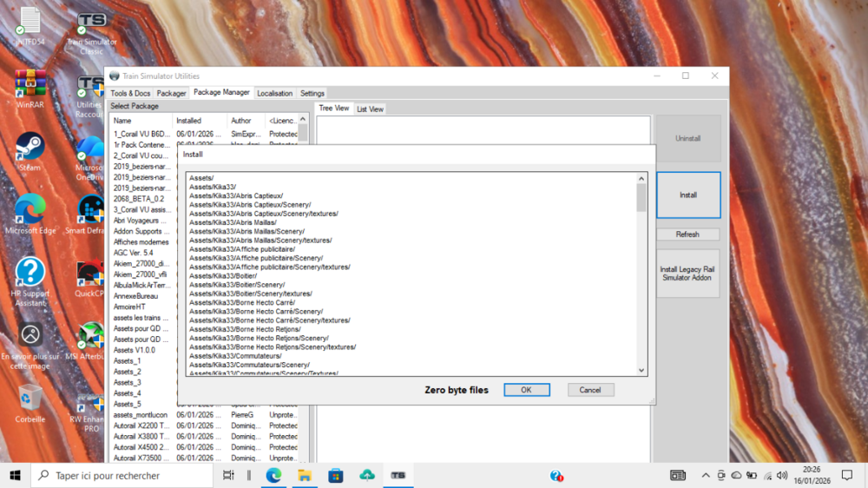
Task: Open Edge from the taskbar
Action: [273, 475]
